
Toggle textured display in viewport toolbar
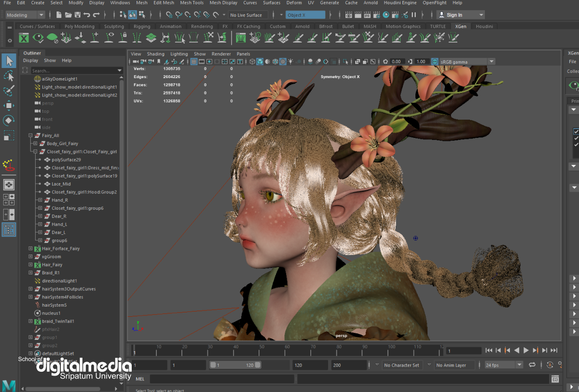pyautogui.click(x=283, y=62)
